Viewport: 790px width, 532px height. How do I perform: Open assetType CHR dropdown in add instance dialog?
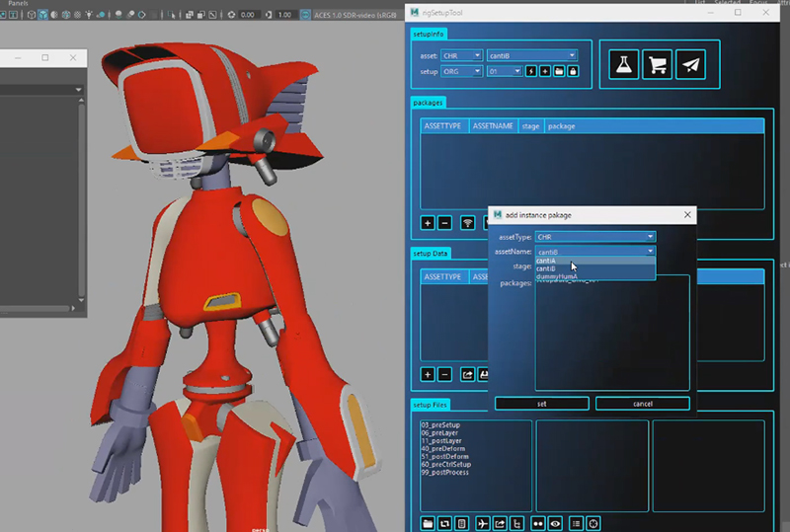(x=595, y=237)
